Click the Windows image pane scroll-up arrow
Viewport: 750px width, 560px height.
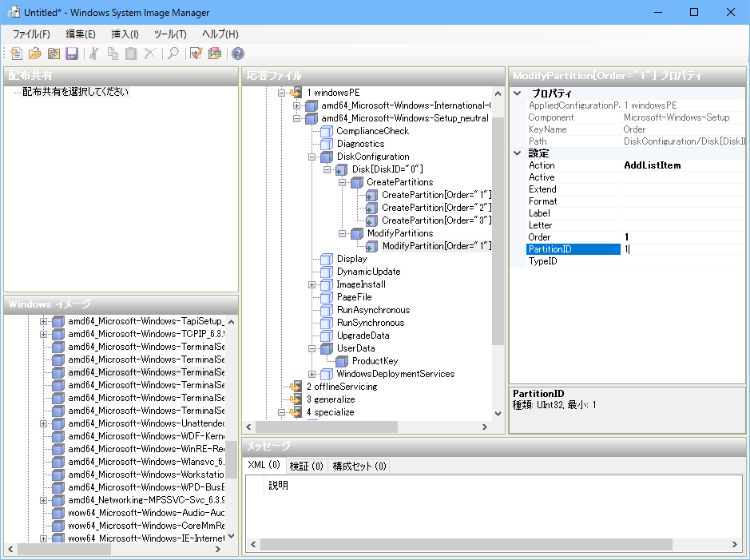coord(232,322)
